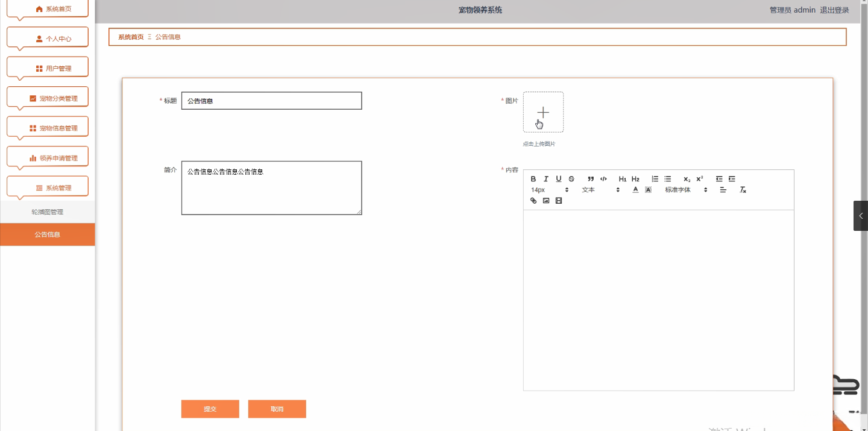
Task: Apply Heading 2 style
Action: pos(635,179)
